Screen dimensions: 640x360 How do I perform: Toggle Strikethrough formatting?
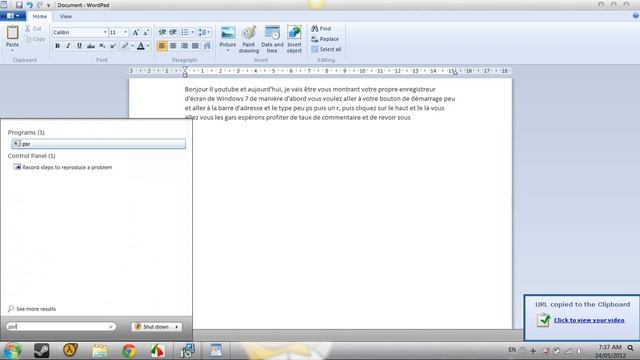tap(91, 46)
